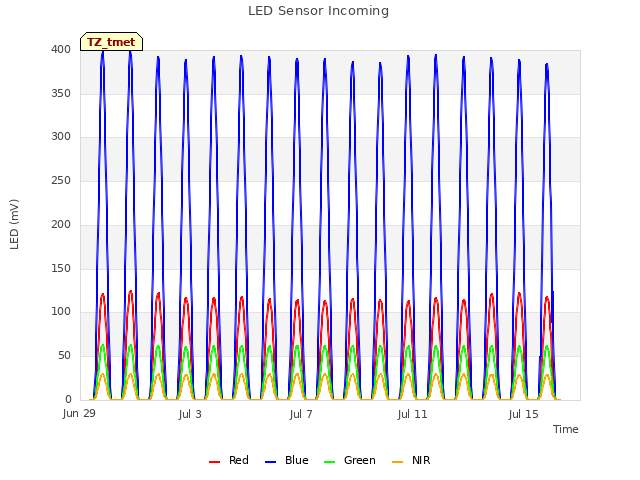Image resolution: width=640 pixels, height=480 pixels.
Task: Click the Jul 11 x-axis tick label
Action: [412, 414]
